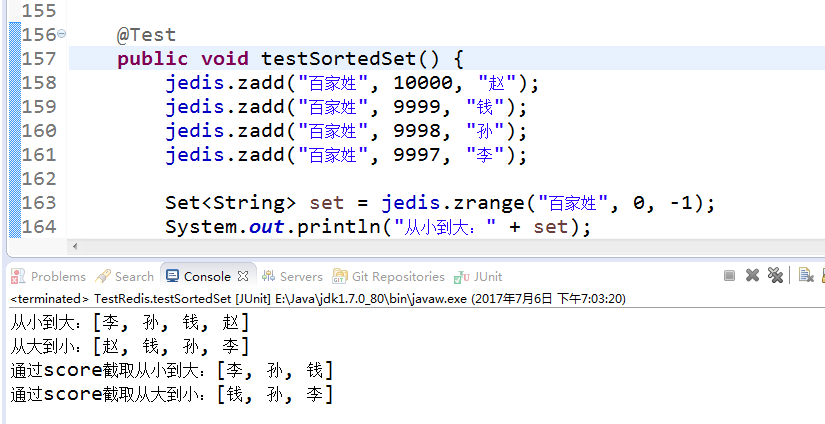Image resolution: width=825 pixels, height=424 pixels.
Task: Click console line 通过score截取从小到大
Action: click(x=172, y=371)
